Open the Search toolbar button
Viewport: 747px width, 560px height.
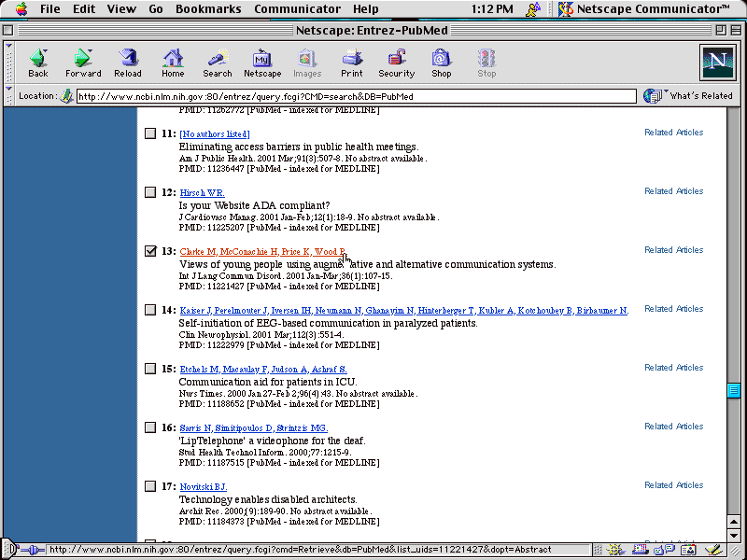tap(218, 63)
